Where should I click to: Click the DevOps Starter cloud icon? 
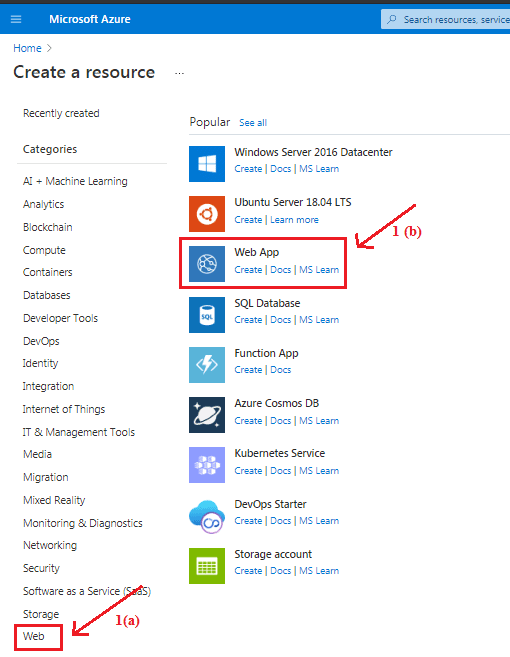click(207, 516)
